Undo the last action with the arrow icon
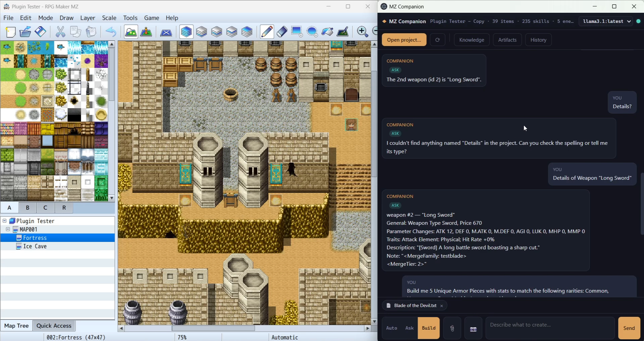The height and width of the screenshot is (341, 644). click(110, 32)
